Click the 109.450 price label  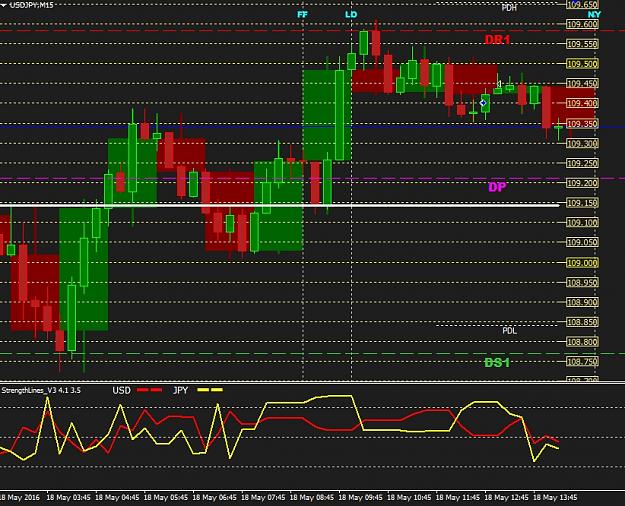coord(582,83)
